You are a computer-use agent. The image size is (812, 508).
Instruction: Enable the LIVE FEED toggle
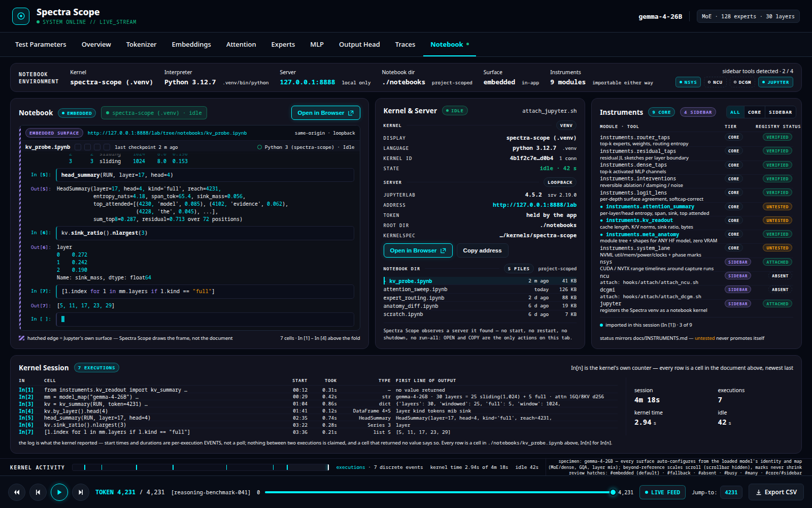tap(662, 492)
